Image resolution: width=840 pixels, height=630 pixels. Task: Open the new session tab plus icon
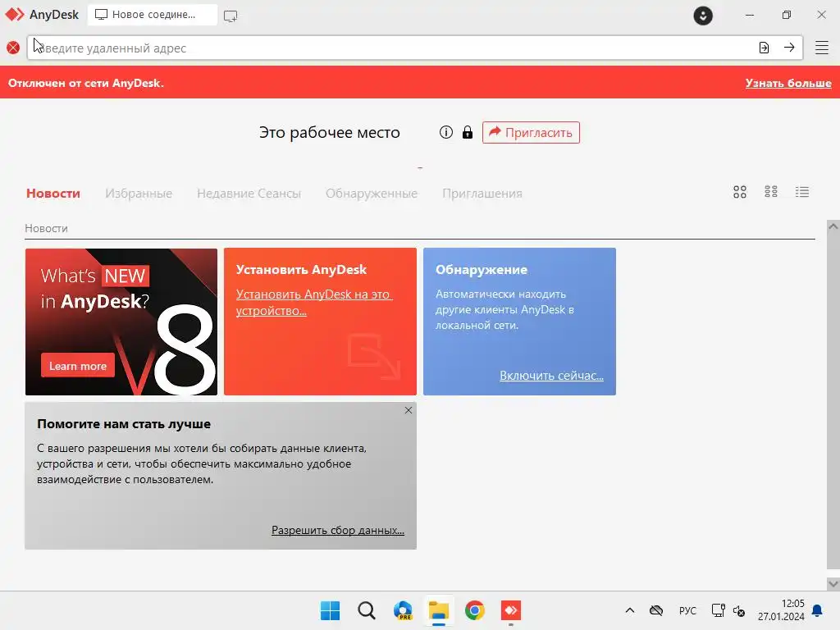tap(231, 16)
